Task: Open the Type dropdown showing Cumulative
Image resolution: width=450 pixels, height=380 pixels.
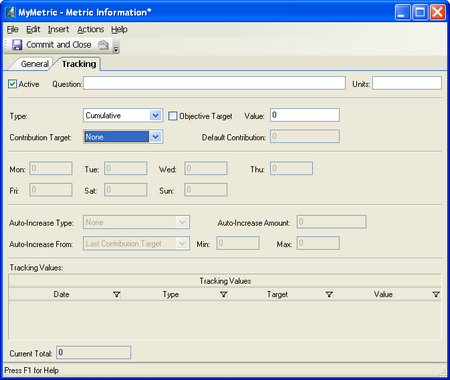Action: pos(155,115)
